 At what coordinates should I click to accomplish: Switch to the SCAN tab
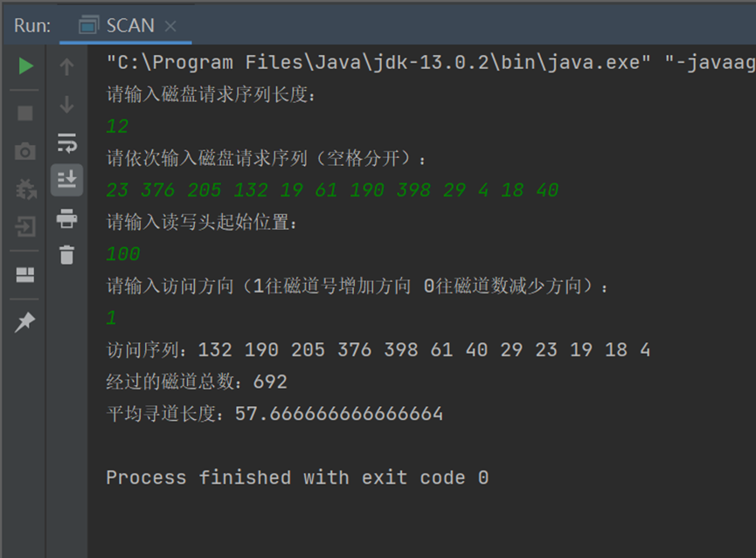pos(131,26)
